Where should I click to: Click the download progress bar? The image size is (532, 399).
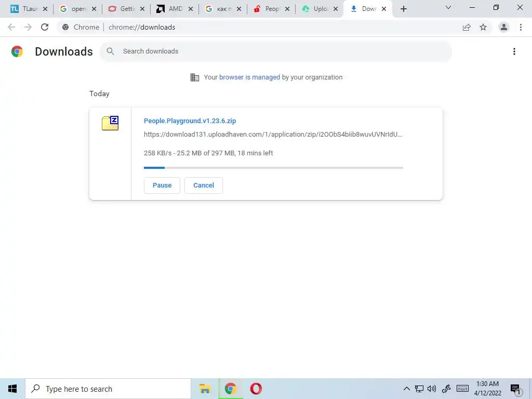[273, 168]
